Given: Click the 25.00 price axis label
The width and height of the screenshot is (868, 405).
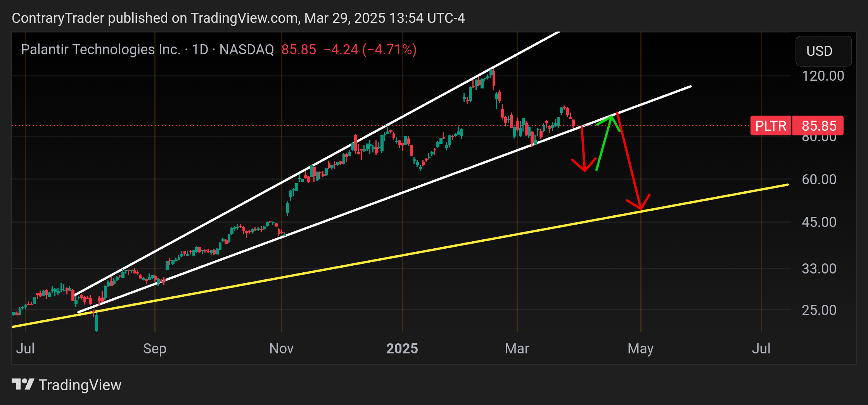Looking at the screenshot, I should [x=819, y=310].
